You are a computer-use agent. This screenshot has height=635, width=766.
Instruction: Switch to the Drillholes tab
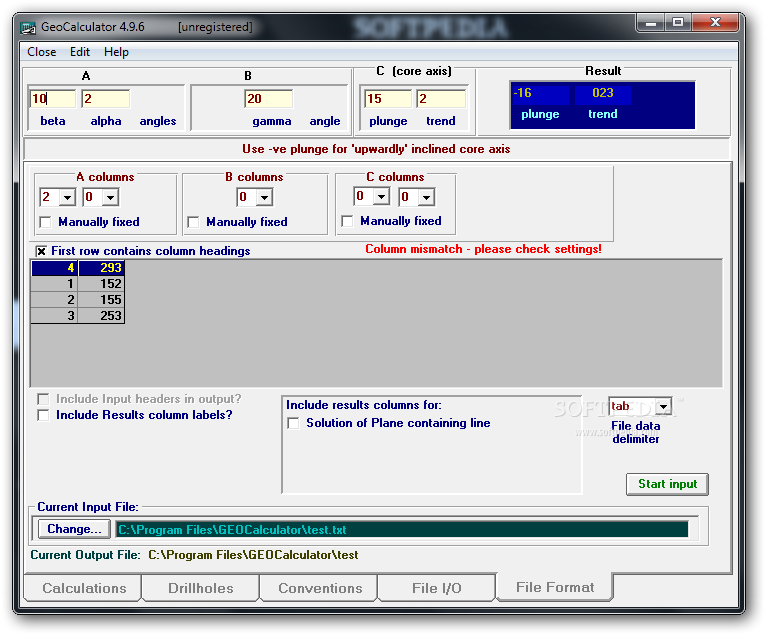[x=201, y=588]
